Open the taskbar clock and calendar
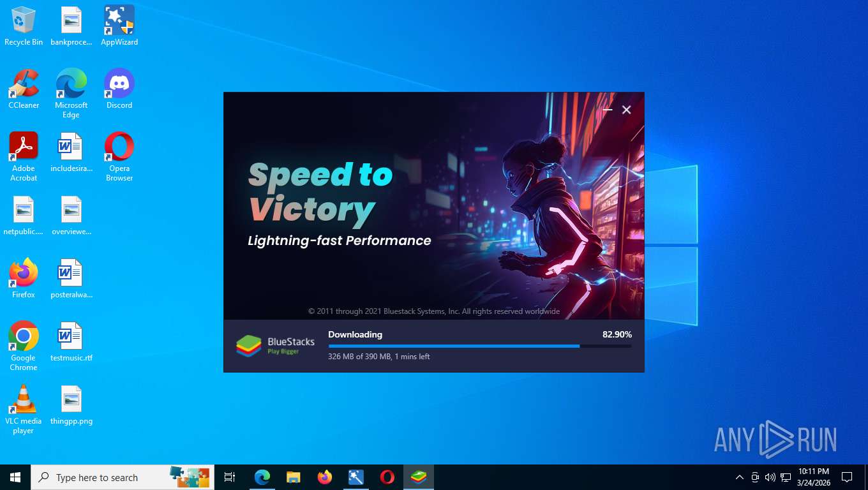868x490 pixels. pyautogui.click(x=814, y=477)
